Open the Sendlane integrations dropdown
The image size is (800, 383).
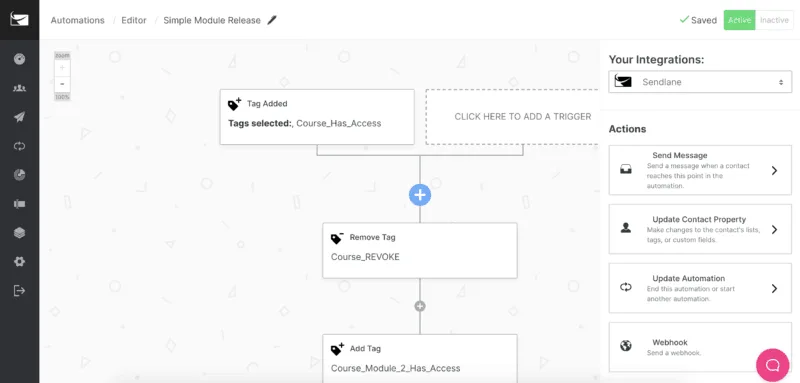click(700, 82)
